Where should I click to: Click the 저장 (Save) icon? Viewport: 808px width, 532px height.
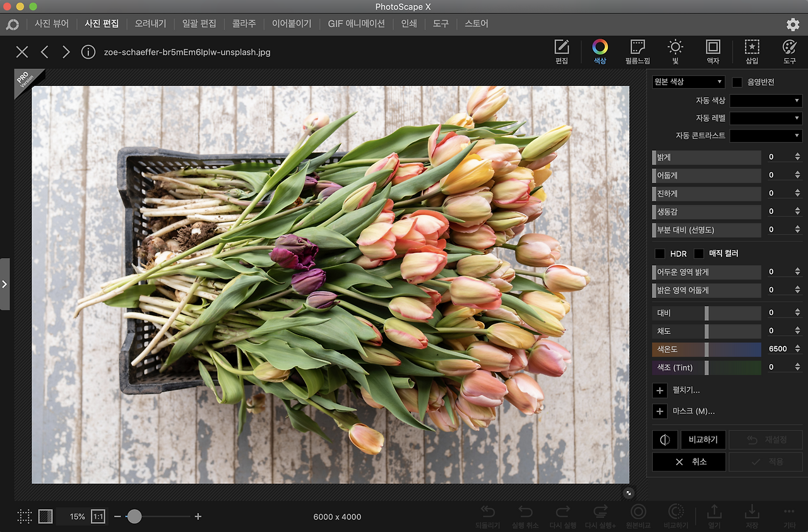pos(752,515)
